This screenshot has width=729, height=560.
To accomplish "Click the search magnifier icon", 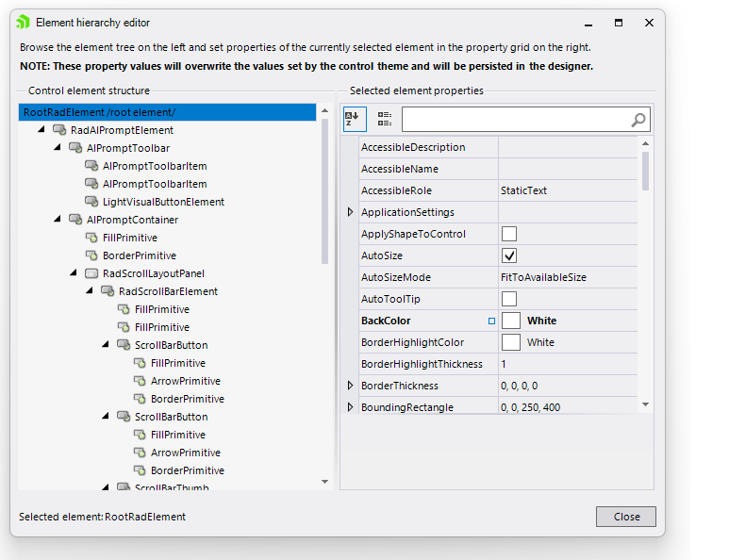I will [x=638, y=120].
